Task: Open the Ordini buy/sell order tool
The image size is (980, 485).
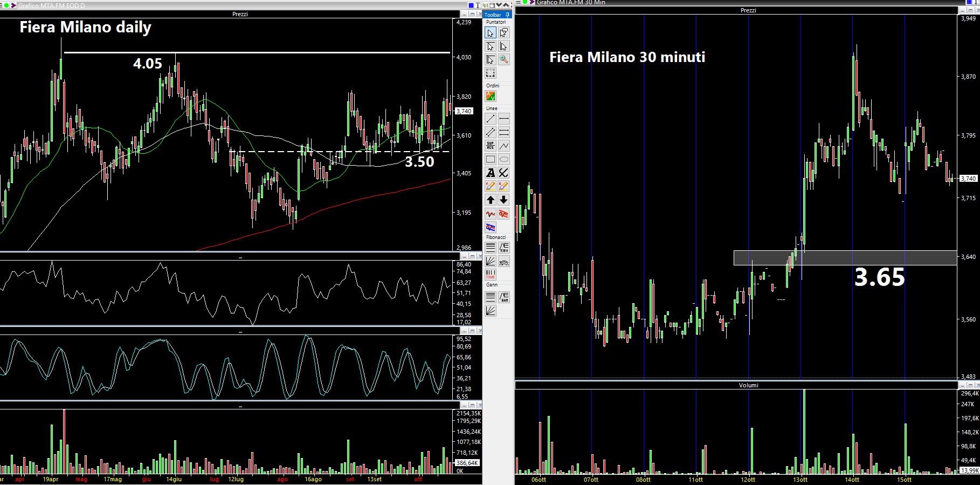Action: [491, 96]
